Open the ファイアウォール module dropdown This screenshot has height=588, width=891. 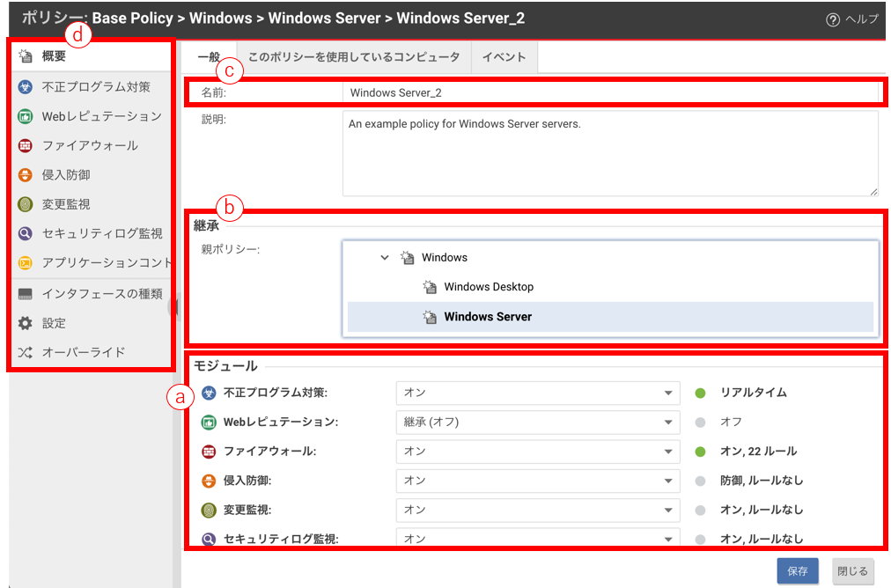(x=537, y=452)
